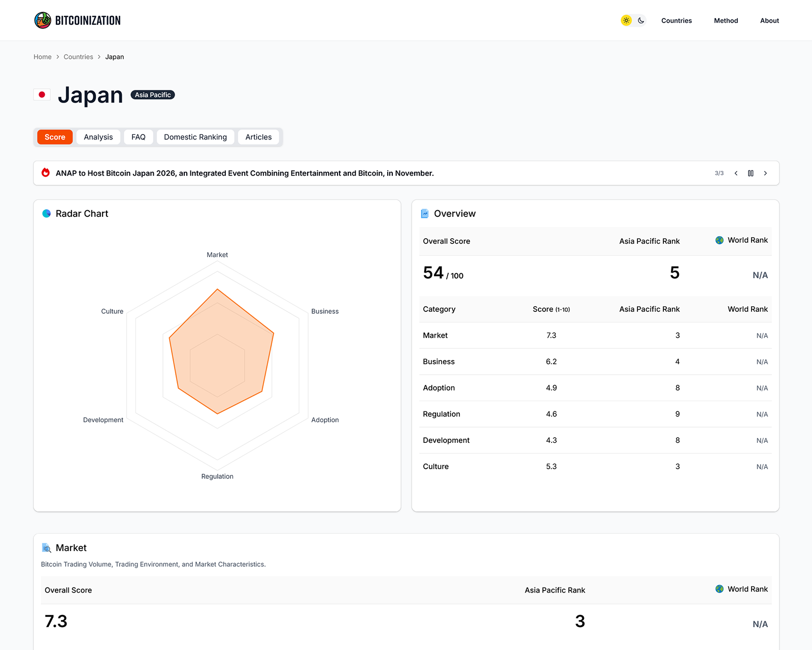The width and height of the screenshot is (812, 650).
Task: Click the Development label on radar chart
Action: 103,420
